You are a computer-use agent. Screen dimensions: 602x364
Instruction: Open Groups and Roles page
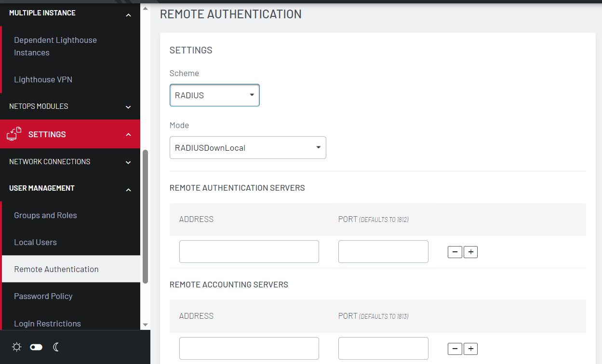click(x=45, y=215)
